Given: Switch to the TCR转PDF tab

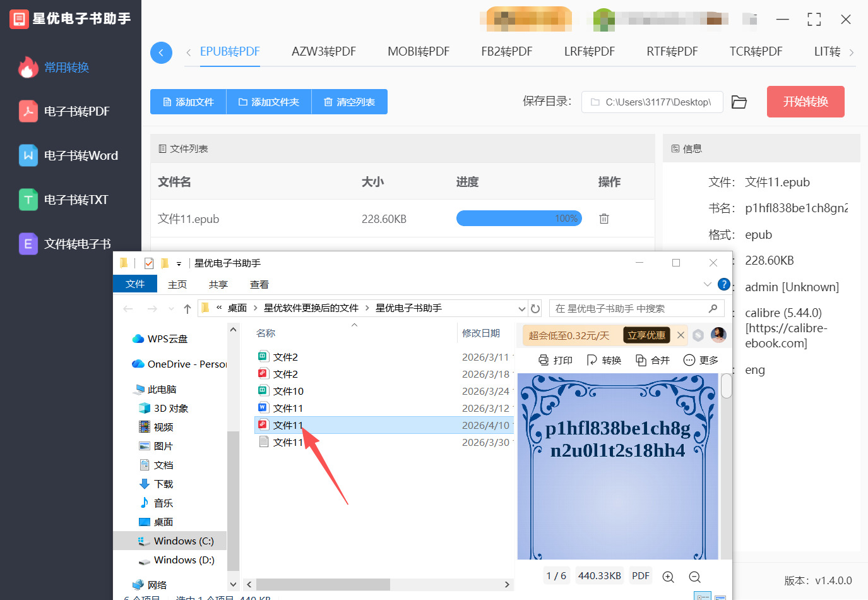Looking at the screenshot, I should [x=756, y=52].
